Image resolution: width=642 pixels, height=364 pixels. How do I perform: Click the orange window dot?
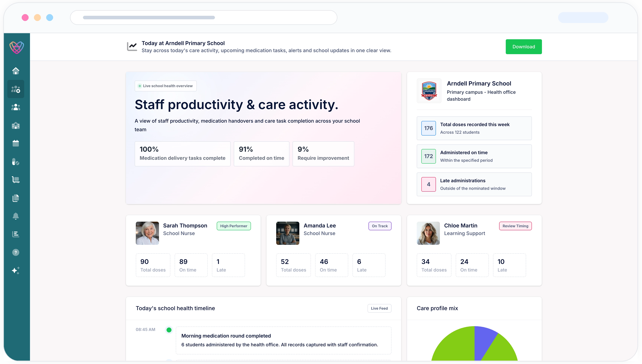[x=37, y=17]
